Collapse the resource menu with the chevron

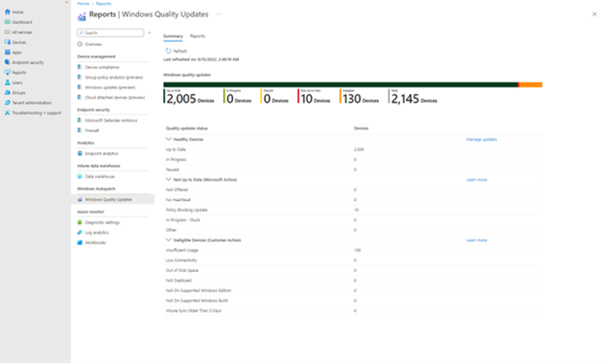point(150,33)
